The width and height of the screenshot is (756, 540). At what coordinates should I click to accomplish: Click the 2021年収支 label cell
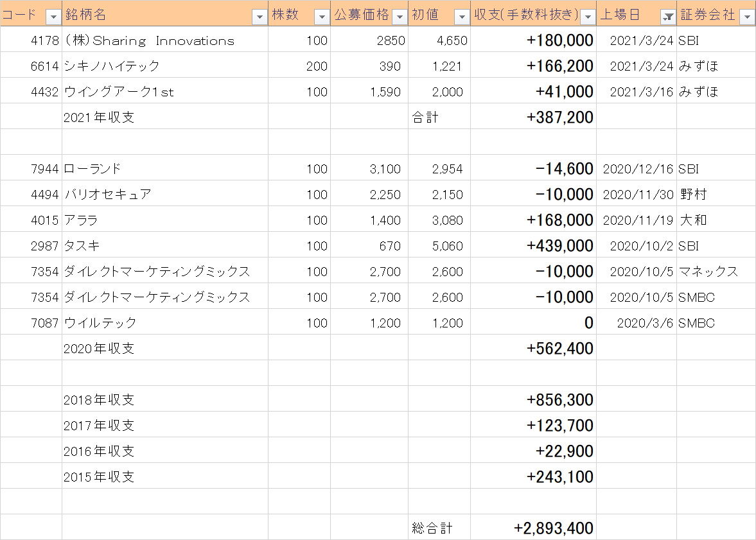click(165, 116)
